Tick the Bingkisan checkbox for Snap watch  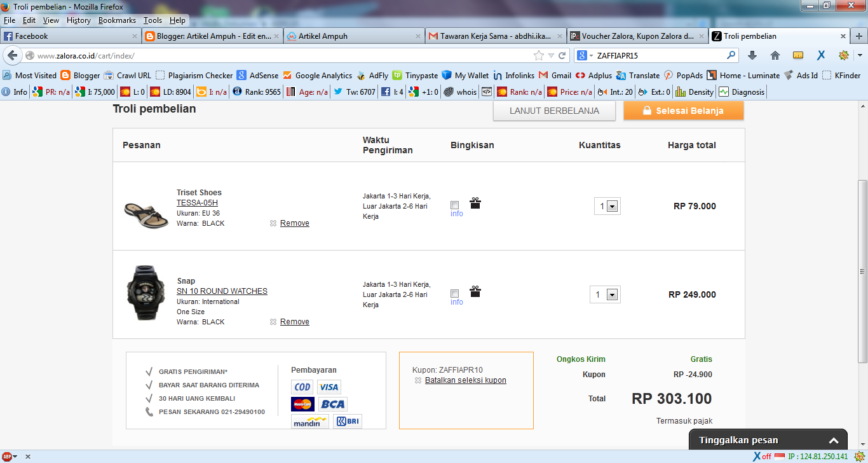point(454,293)
